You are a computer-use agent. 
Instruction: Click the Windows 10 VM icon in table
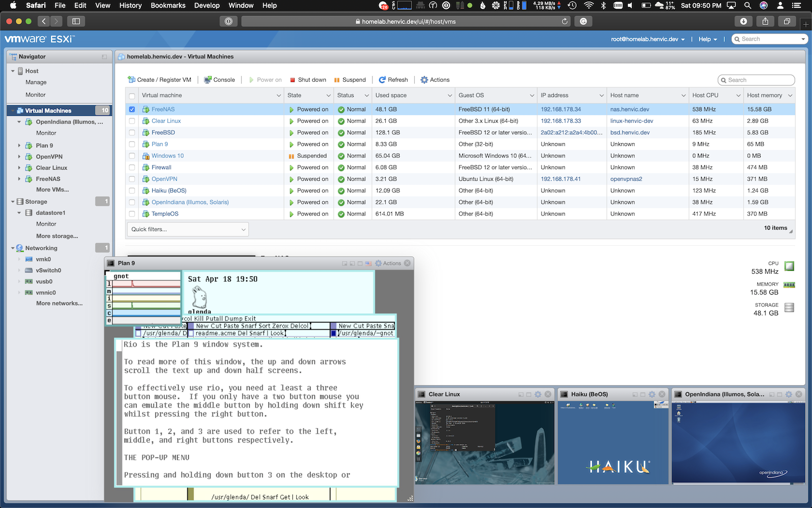pos(146,156)
